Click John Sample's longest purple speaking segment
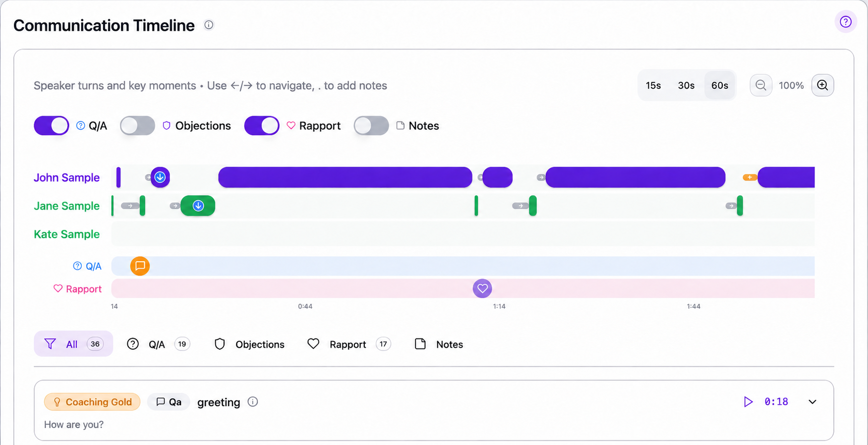 (345, 177)
